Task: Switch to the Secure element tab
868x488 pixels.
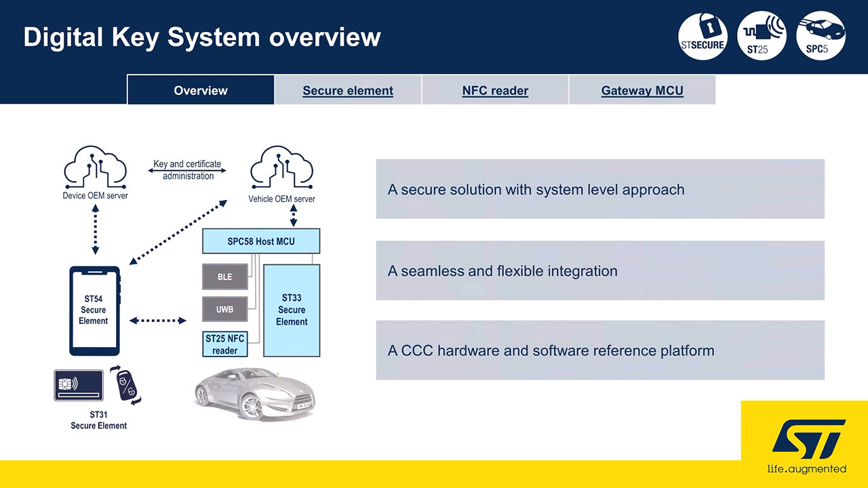Action: click(x=348, y=90)
